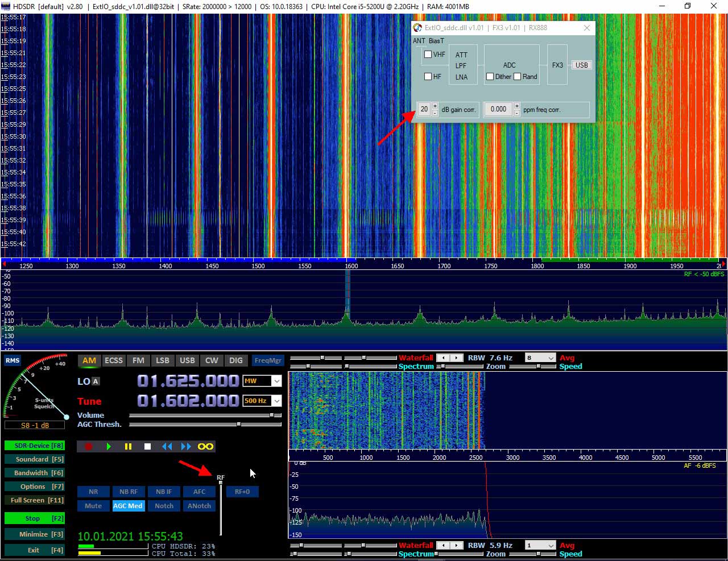728x561 pixels.
Task: Click Full Screen [F11] button
Action: pos(34,500)
